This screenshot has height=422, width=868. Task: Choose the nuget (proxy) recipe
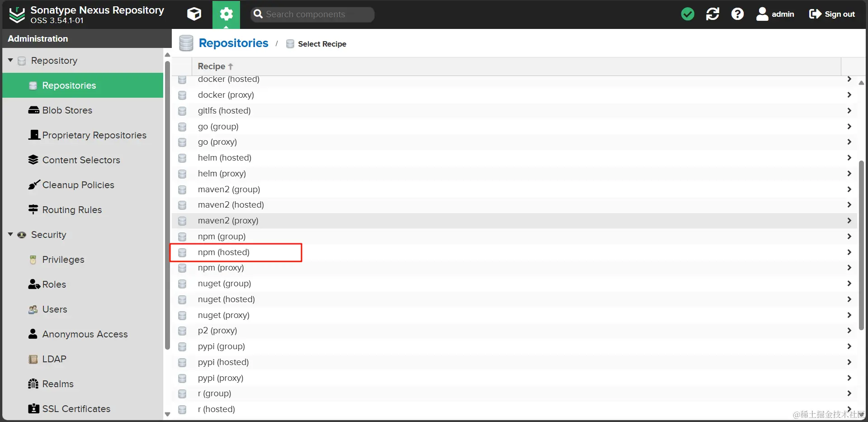click(x=514, y=315)
